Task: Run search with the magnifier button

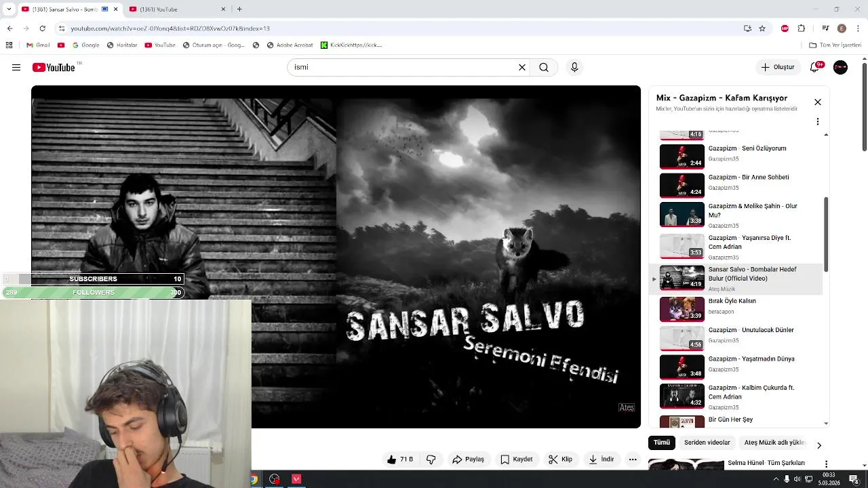Action: click(544, 67)
